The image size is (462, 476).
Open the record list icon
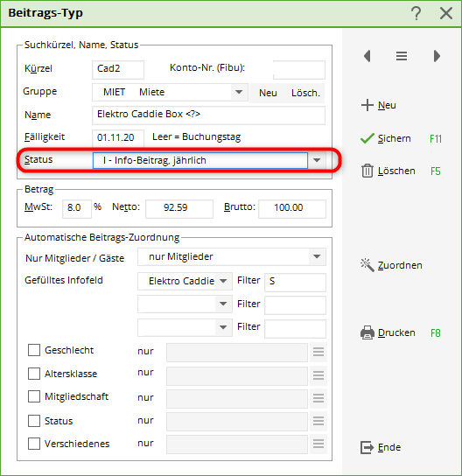[402, 56]
